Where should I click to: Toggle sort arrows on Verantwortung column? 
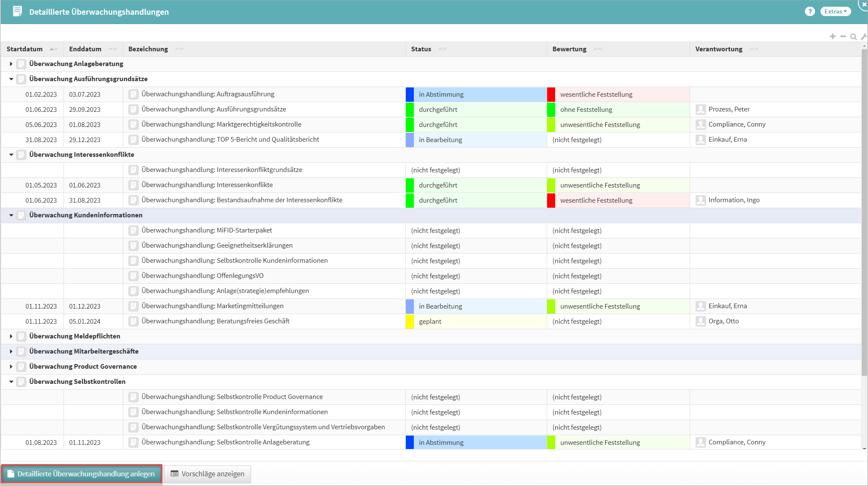point(754,49)
